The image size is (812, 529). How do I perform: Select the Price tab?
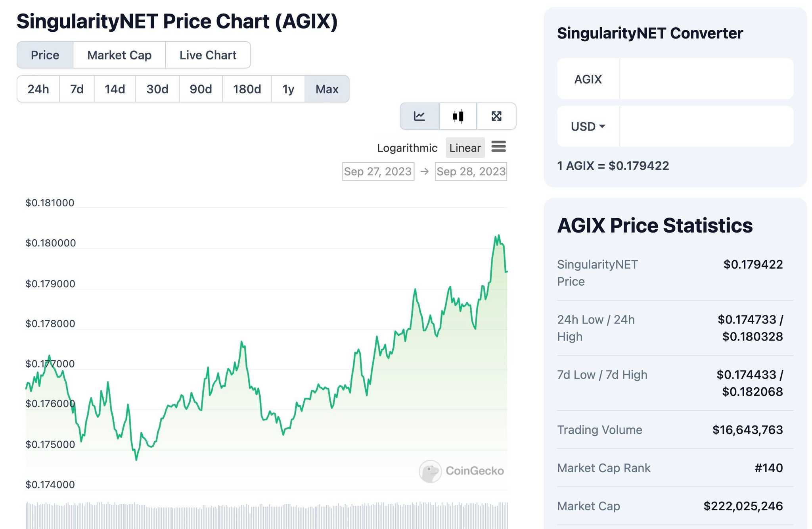(45, 55)
